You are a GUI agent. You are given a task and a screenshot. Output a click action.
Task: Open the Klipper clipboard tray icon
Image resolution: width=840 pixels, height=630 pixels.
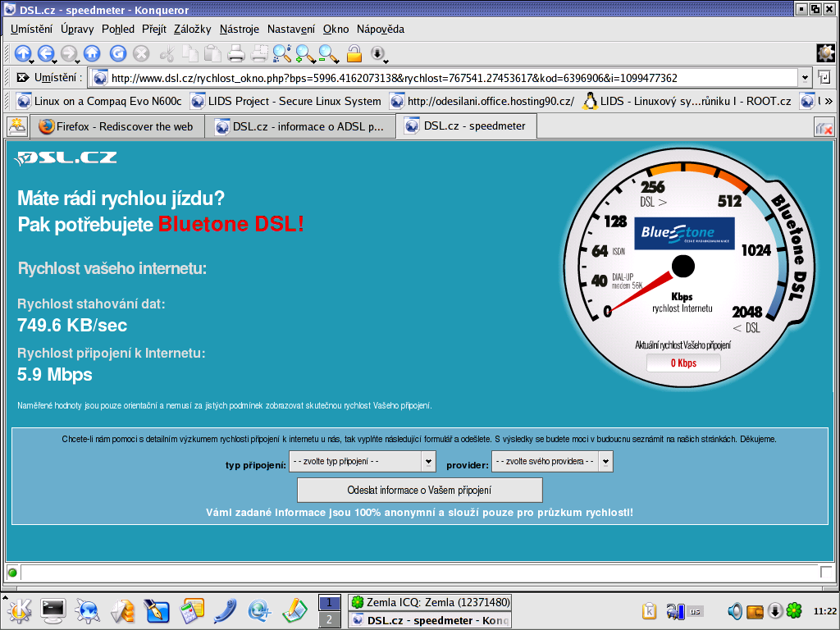coord(650,610)
